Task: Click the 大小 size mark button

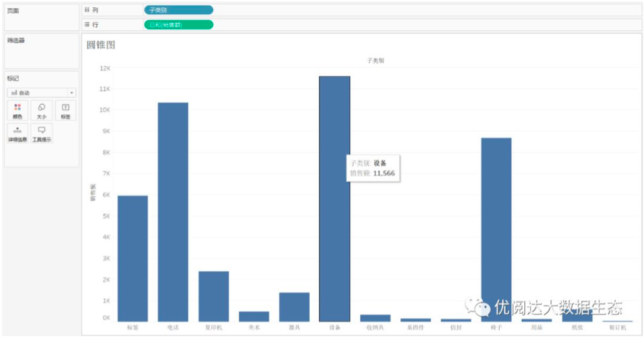Action: tap(41, 110)
